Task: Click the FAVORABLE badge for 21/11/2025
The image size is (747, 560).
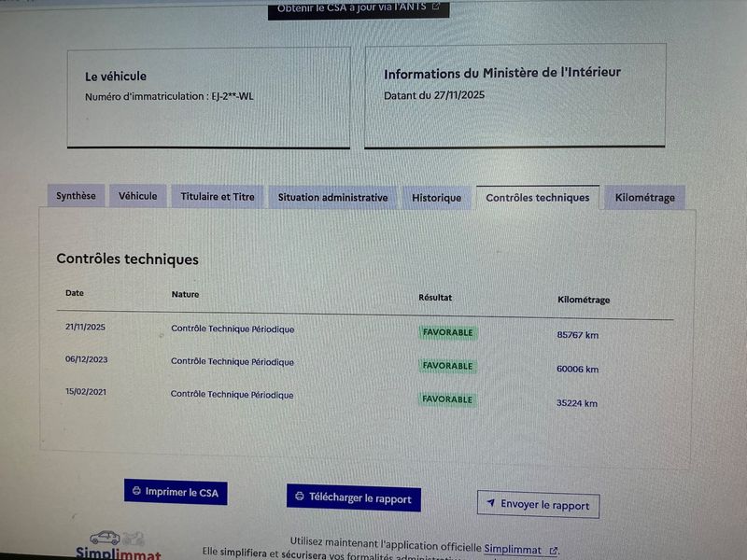Action: pos(448,332)
